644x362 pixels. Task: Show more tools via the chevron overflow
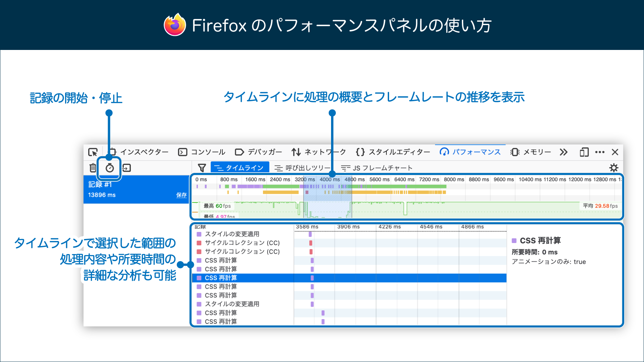coord(563,152)
